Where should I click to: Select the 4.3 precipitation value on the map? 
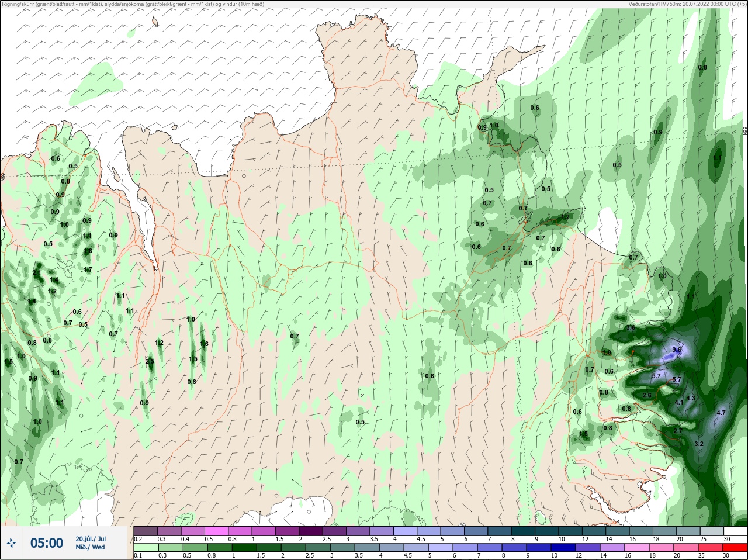click(x=690, y=398)
